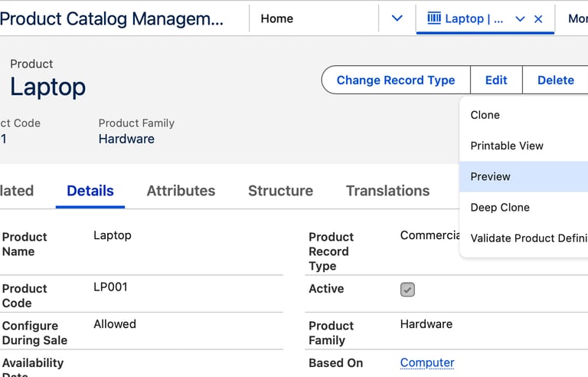The height and width of the screenshot is (377, 588).
Task: Expand the Home navigation menu chevron
Action: tap(397, 18)
